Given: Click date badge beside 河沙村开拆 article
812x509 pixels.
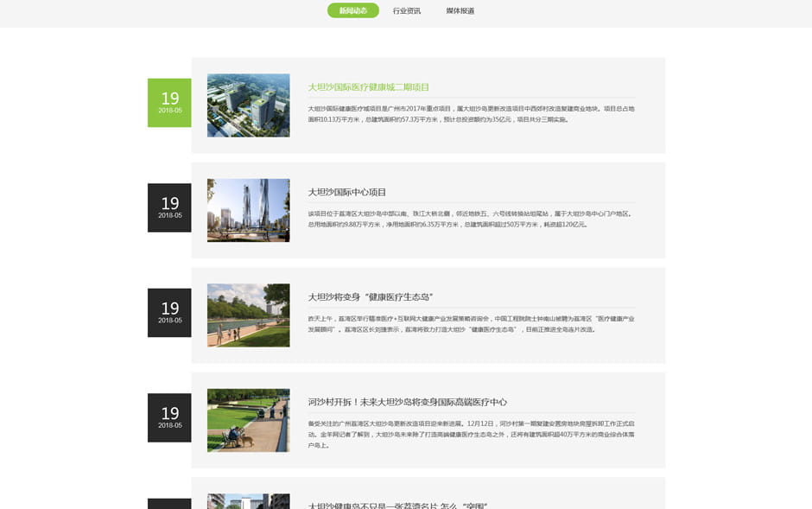Looking at the screenshot, I should tap(169, 418).
